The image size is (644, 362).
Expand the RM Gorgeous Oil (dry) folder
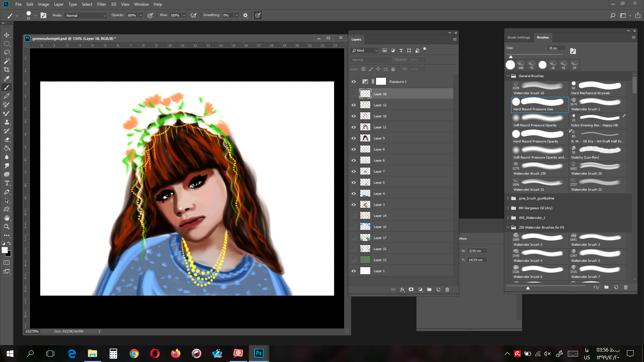point(508,208)
